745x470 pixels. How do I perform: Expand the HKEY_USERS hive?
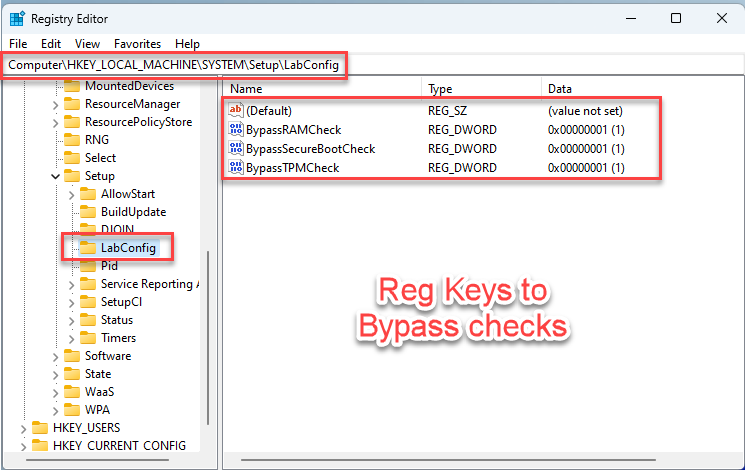pos(23,429)
